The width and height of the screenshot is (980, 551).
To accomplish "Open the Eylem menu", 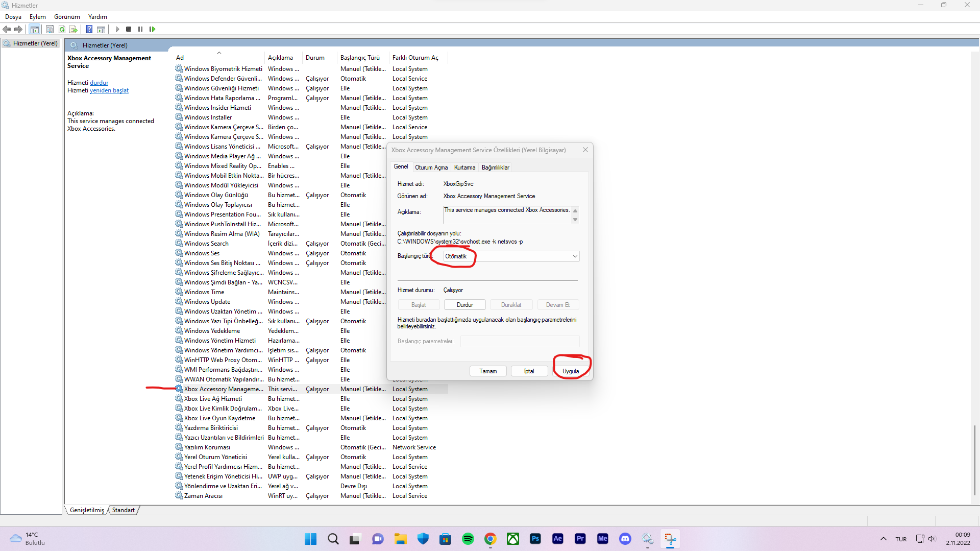I will click(38, 17).
